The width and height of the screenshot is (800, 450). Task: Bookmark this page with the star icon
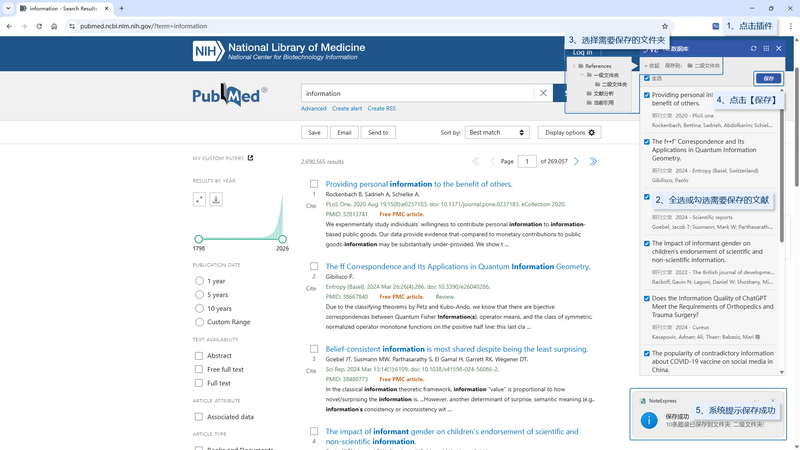coord(664,26)
